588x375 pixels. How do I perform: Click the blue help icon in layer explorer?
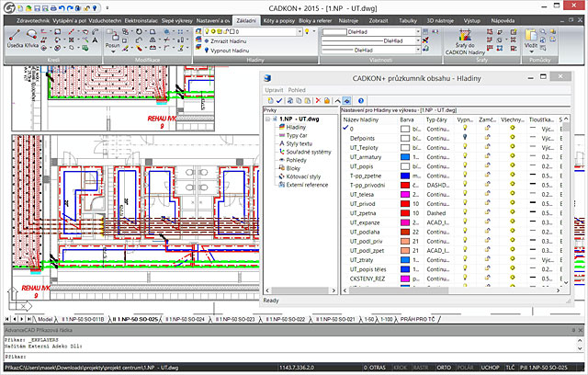click(361, 99)
